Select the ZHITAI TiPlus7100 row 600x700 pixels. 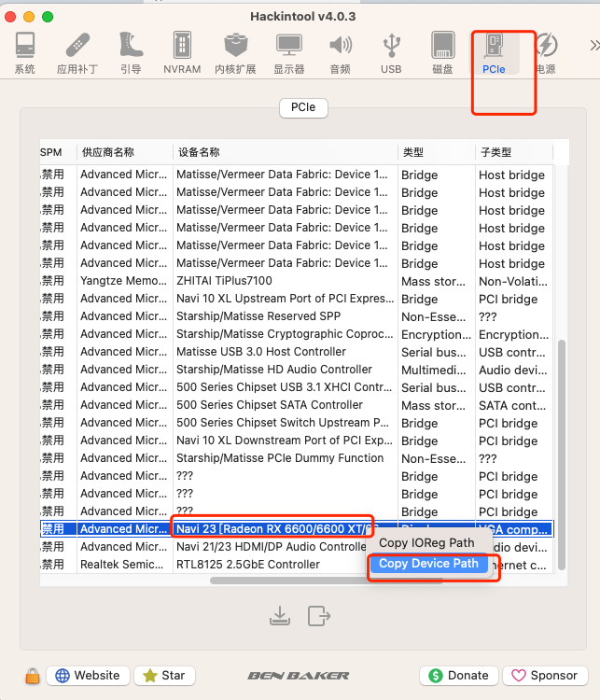(x=297, y=281)
